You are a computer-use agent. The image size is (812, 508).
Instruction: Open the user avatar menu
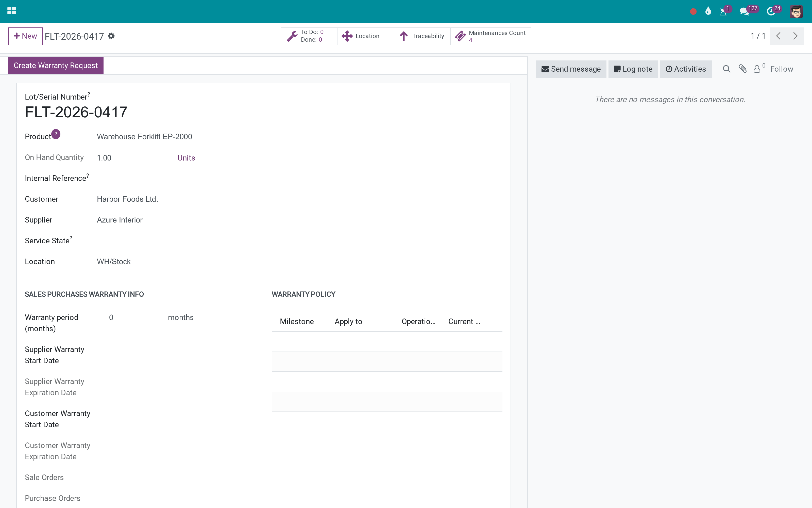[x=796, y=11]
